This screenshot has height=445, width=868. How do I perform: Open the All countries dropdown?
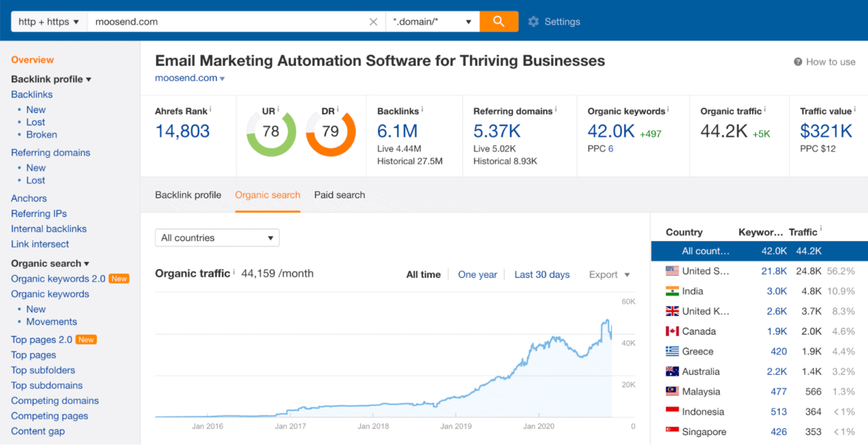pos(217,237)
